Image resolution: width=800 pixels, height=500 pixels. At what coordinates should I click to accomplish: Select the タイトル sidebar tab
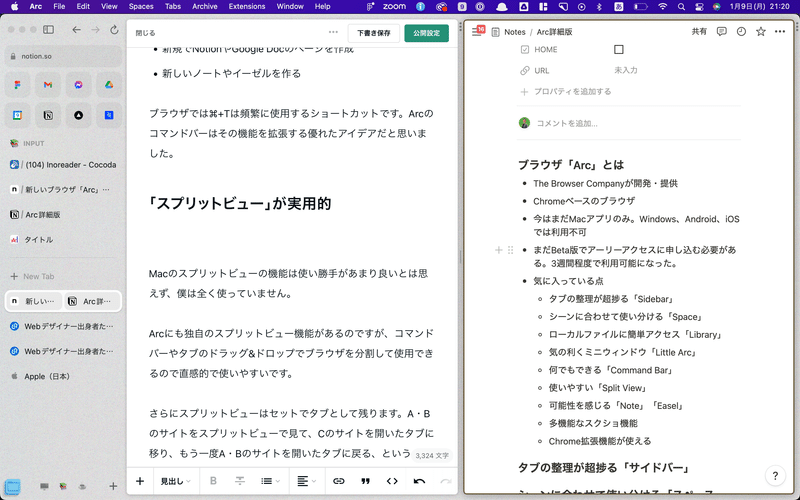click(x=63, y=239)
